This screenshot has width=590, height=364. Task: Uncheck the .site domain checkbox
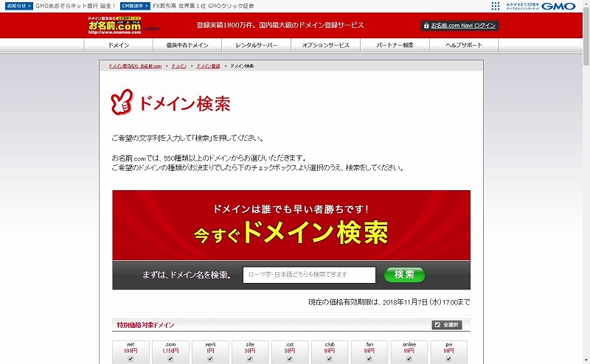(x=250, y=359)
